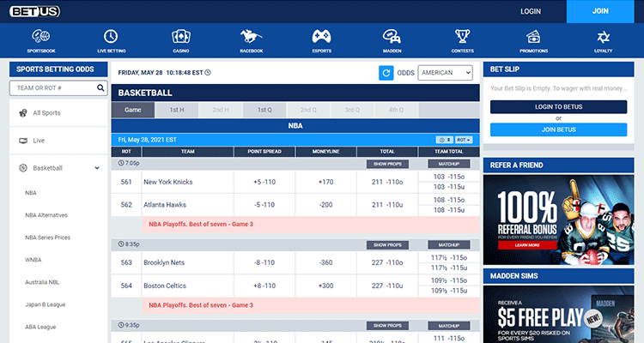
Task: Click the clock icon beside 8:35p
Action: (121, 244)
